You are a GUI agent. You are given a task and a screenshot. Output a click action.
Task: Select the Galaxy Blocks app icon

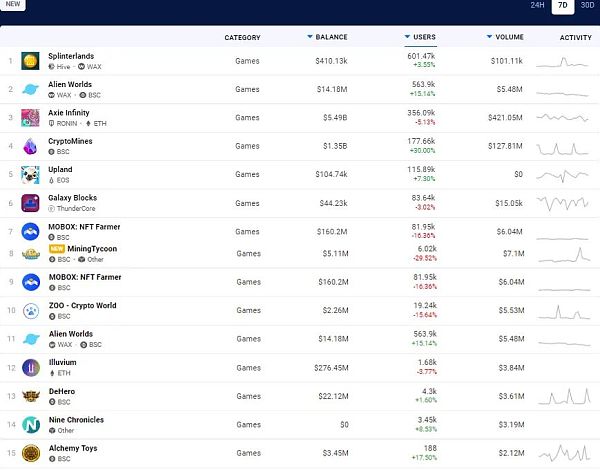coord(30,202)
